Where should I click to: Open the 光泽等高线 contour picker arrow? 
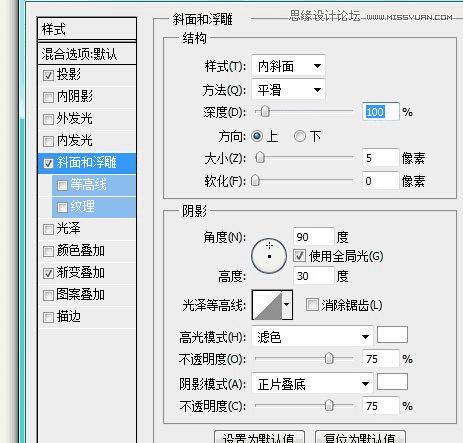coord(287,305)
